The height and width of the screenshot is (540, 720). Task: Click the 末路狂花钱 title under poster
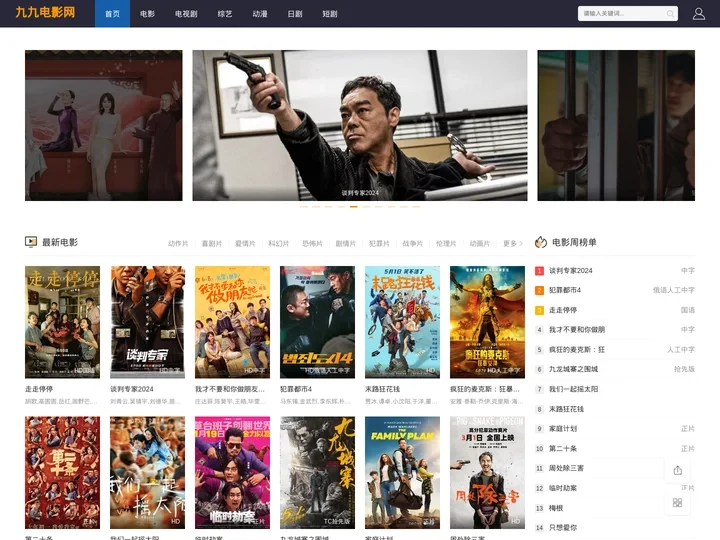(382, 389)
